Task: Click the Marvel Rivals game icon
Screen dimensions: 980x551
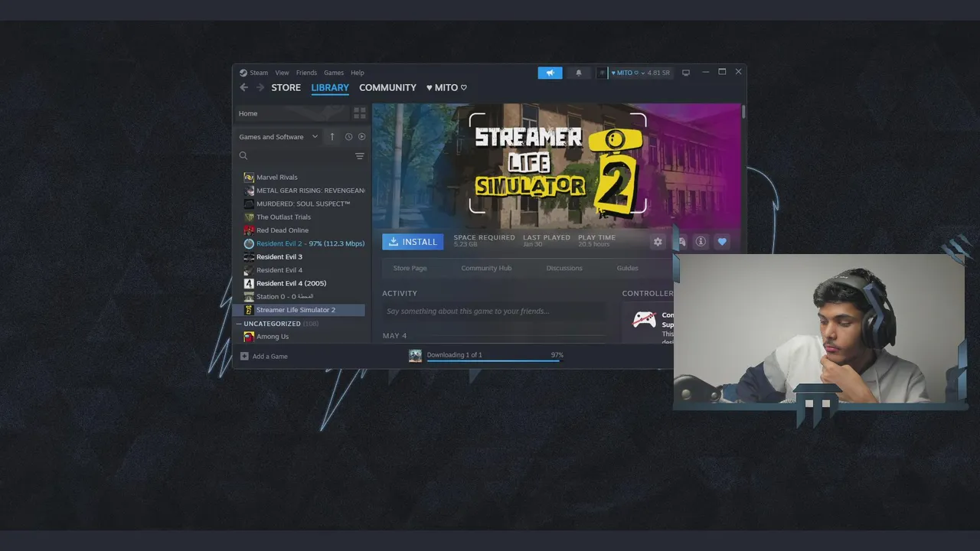Action: pyautogui.click(x=249, y=177)
